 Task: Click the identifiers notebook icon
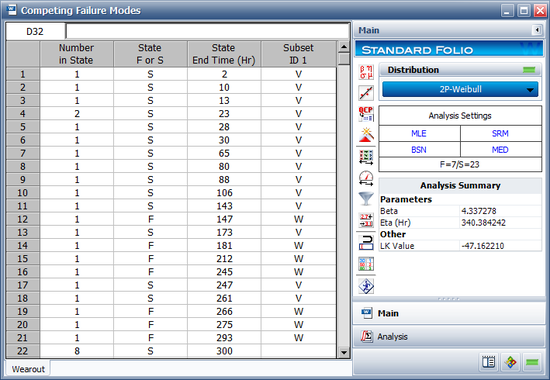tap(489, 362)
